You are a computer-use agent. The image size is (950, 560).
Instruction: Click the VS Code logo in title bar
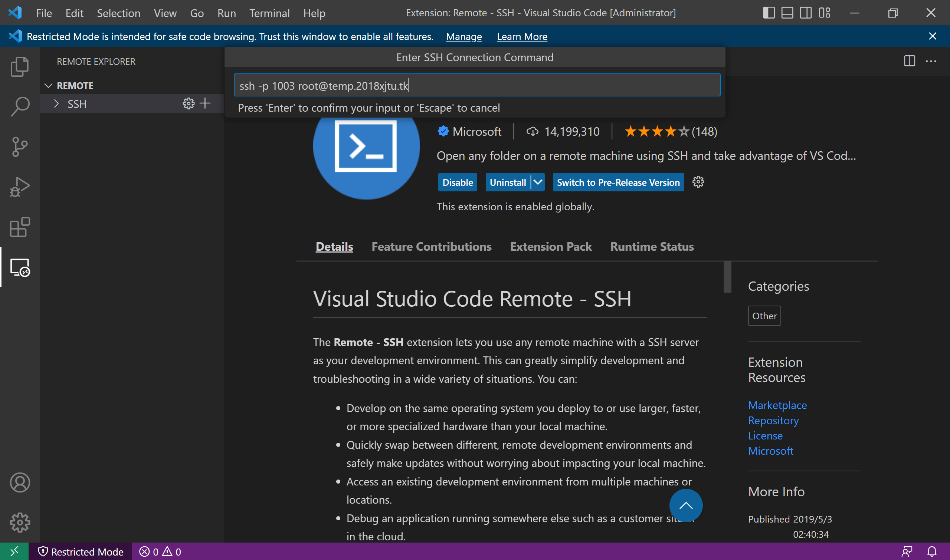(15, 13)
